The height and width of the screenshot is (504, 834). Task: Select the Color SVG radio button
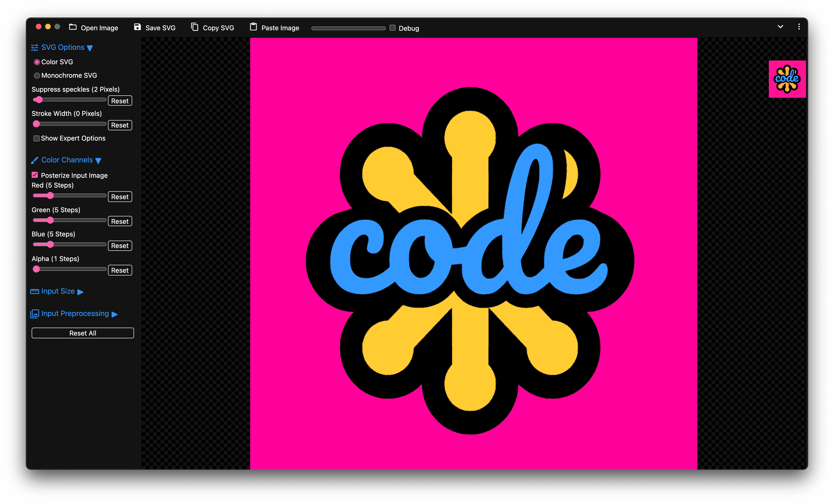click(37, 62)
